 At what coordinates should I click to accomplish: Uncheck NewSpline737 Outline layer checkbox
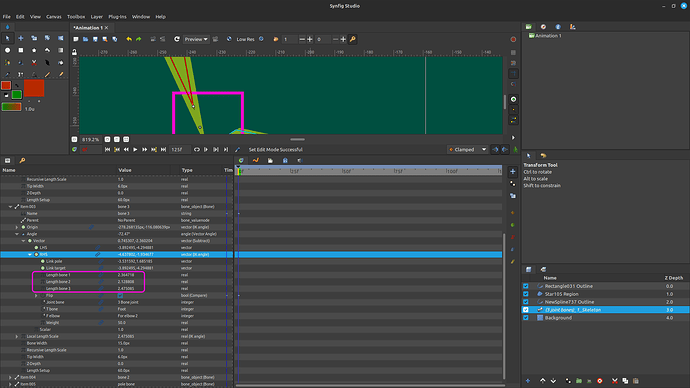click(x=525, y=302)
